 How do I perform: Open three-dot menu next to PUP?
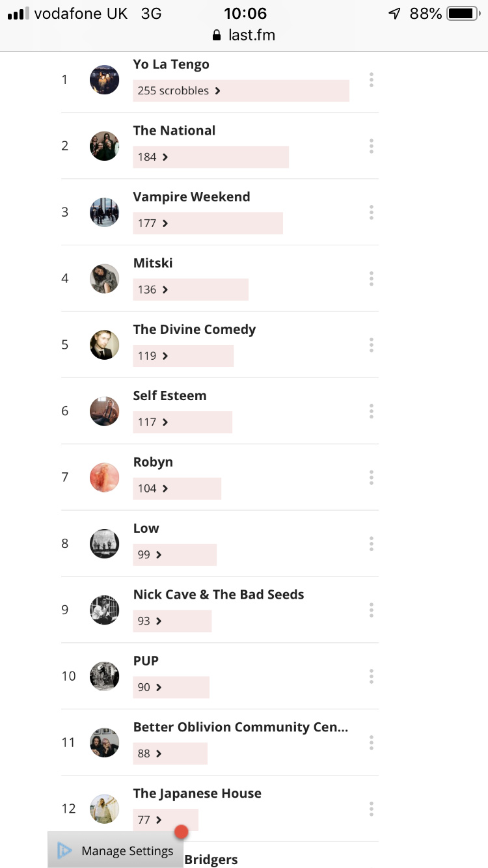tap(371, 676)
